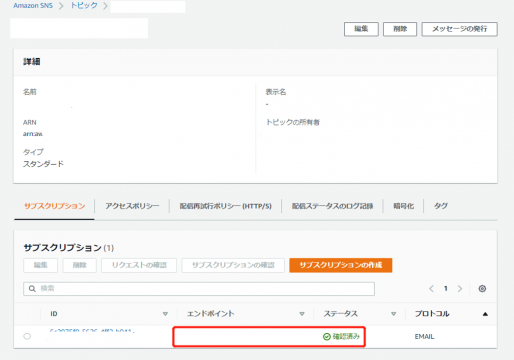Toggle プロトコル column sort arrow
This screenshot has width=514, height=360.
(485, 314)
